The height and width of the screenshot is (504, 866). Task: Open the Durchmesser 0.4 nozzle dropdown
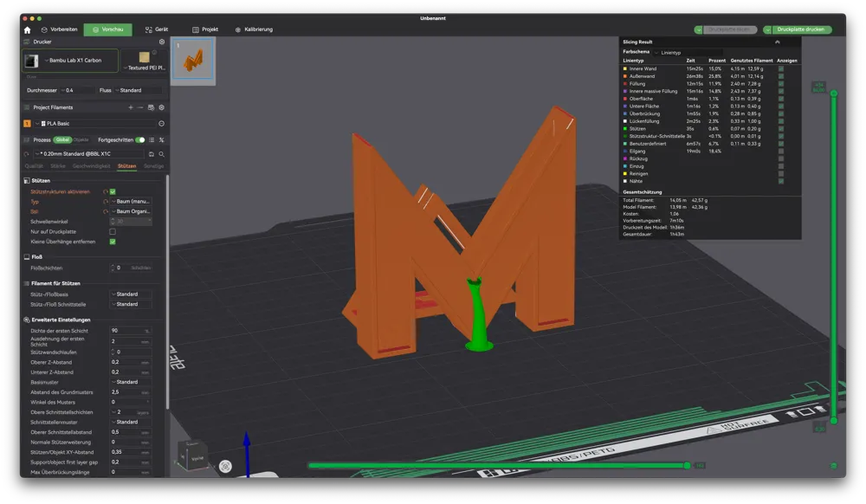point(77,91)
